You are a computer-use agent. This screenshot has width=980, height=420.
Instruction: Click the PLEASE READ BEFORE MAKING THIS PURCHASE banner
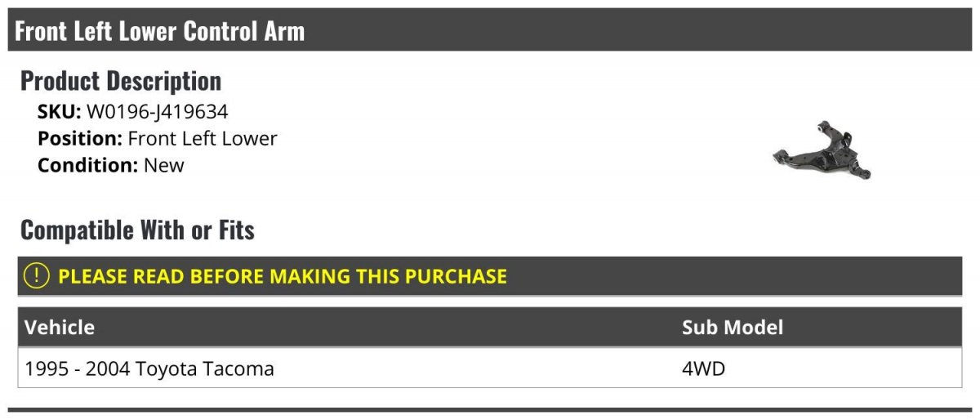pyautogui.click(x=490, y=276)
